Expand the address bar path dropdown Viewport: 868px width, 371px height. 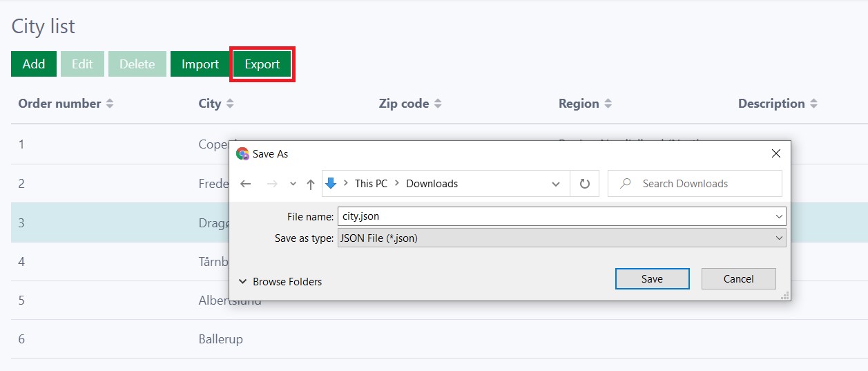tap(556, 184)
